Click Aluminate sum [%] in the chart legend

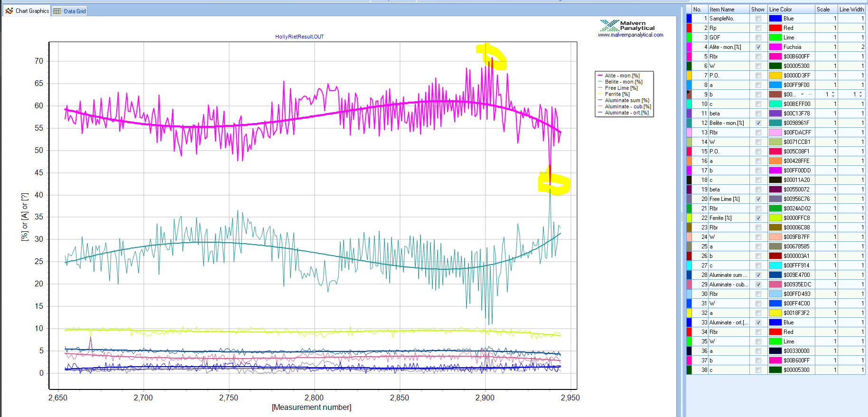(627, 100)
